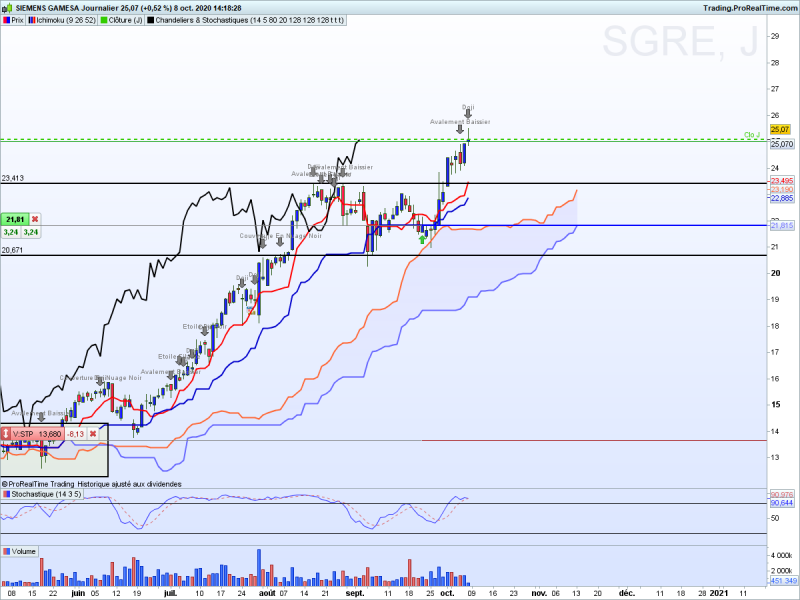800x600 pixels.
Task: Click the Ichimoku color swatch in legend
Action: coord(32,20)
